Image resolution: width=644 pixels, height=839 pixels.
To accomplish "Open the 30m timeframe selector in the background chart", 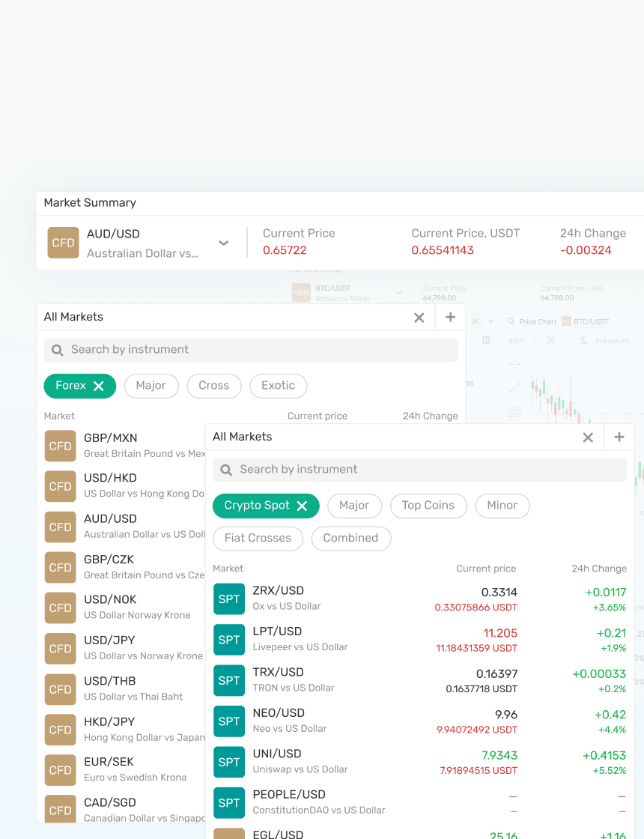I will point(516,341).
